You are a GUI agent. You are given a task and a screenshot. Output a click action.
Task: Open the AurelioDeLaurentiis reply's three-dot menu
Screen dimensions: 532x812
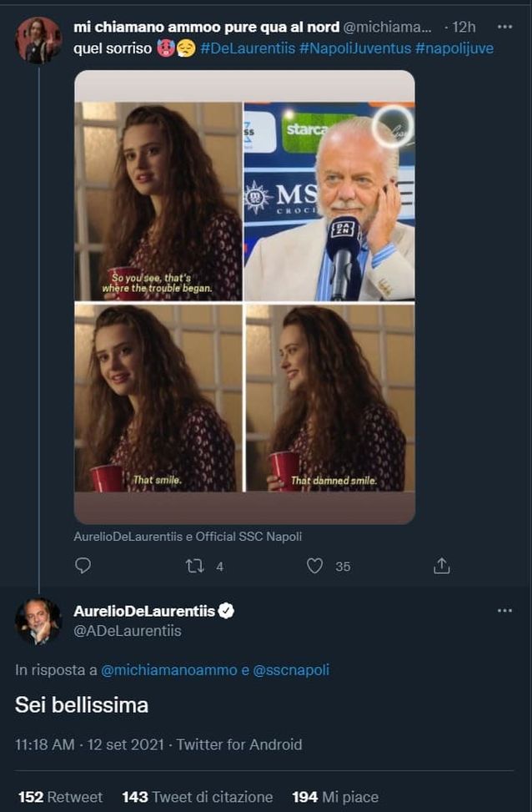504,611
